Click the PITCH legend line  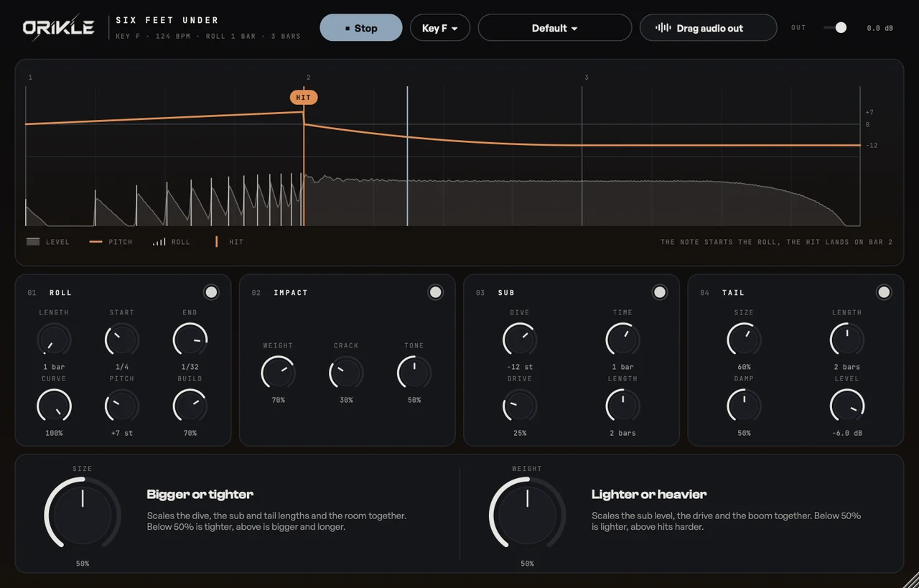pos(95,242)
